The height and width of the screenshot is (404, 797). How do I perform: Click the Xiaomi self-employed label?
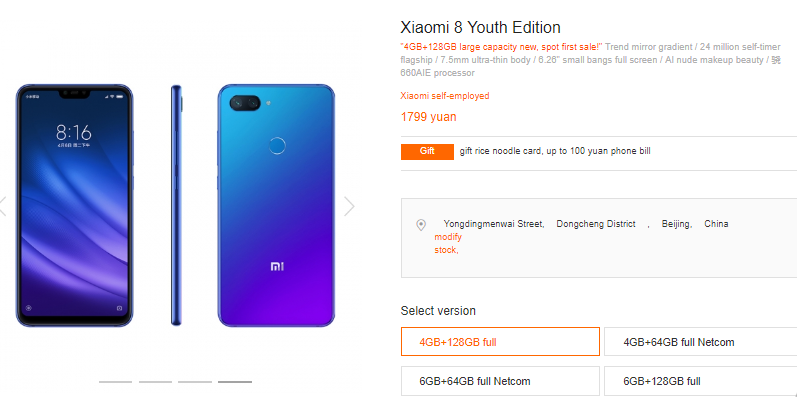(444, 96)
